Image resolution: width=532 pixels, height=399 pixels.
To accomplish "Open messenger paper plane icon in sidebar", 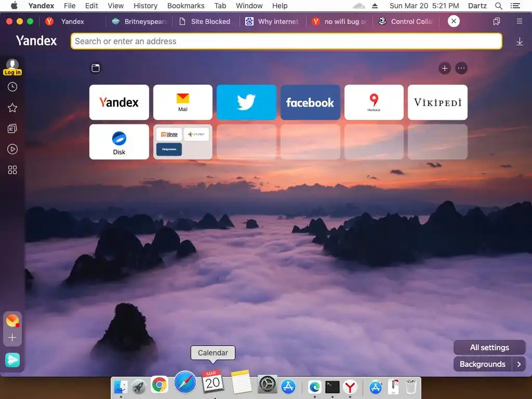I will pyautogui.click(x=12, y=360).
